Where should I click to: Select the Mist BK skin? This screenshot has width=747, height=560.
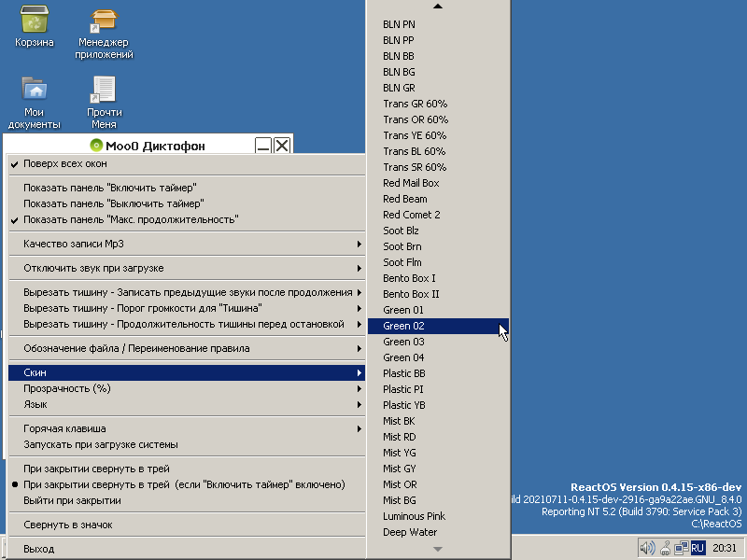pos(438,422)
